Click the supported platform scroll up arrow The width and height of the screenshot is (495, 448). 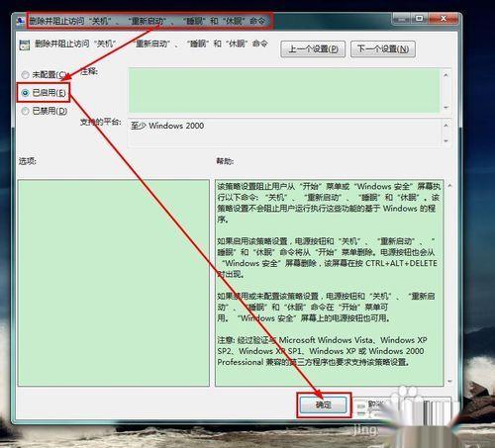pos(445,126)
